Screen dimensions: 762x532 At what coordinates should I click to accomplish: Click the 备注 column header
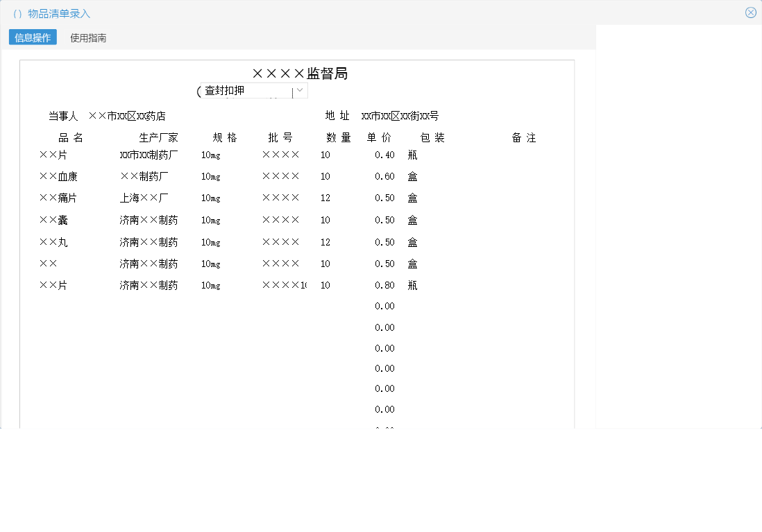523,137
